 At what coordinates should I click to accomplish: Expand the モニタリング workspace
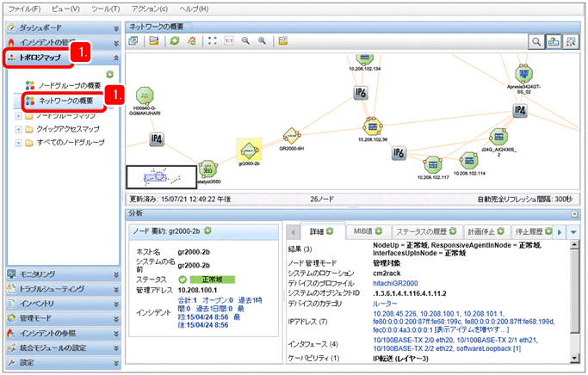pos(64,274)
